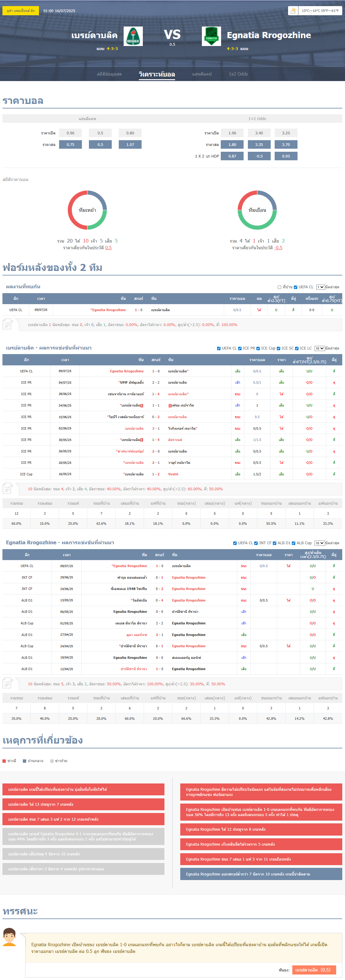Click away team same-price history link -0.5

[279, 248]
